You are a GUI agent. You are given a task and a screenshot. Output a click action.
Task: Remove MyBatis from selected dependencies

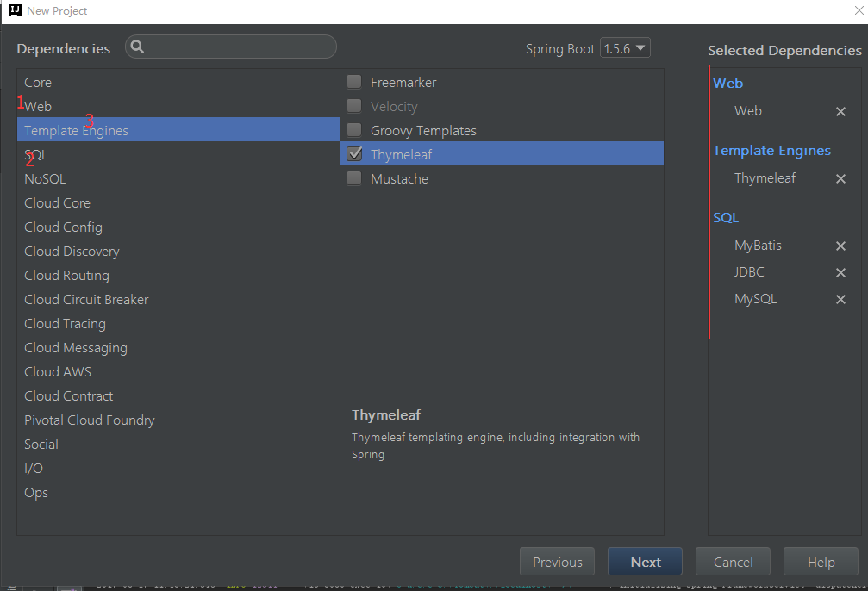[840, 246]
